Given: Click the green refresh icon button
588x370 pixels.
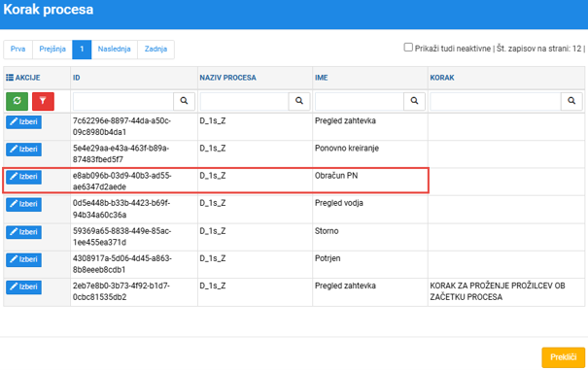Looking at the screenshot, I should tap(17, 101).
